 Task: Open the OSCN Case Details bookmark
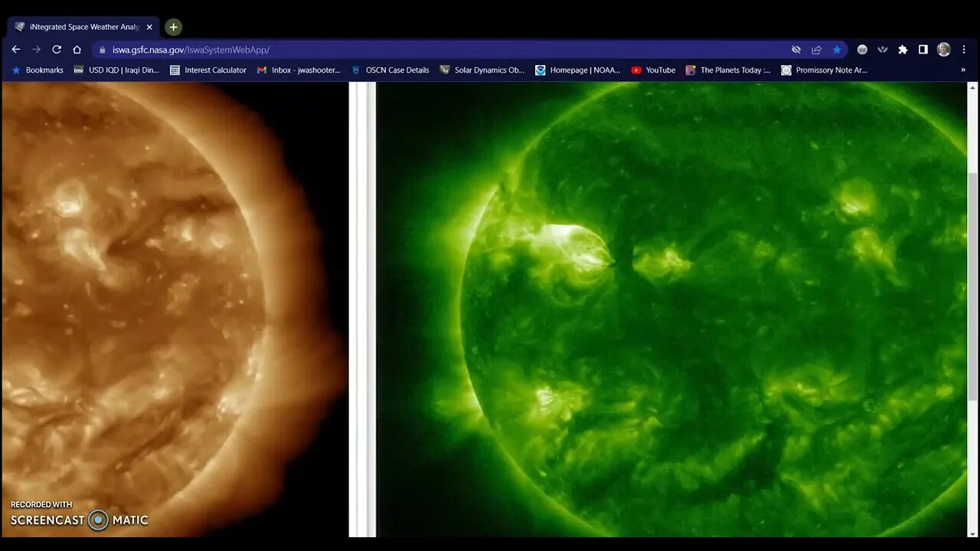[390, 70]
